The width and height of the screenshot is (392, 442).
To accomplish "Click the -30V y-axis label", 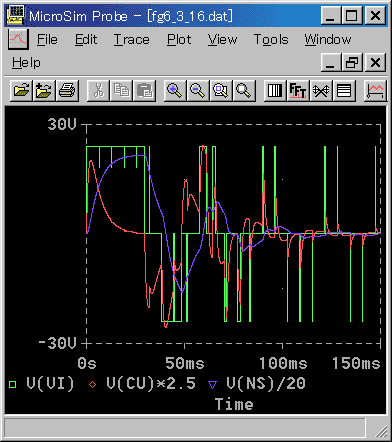I will pos(57,343).
